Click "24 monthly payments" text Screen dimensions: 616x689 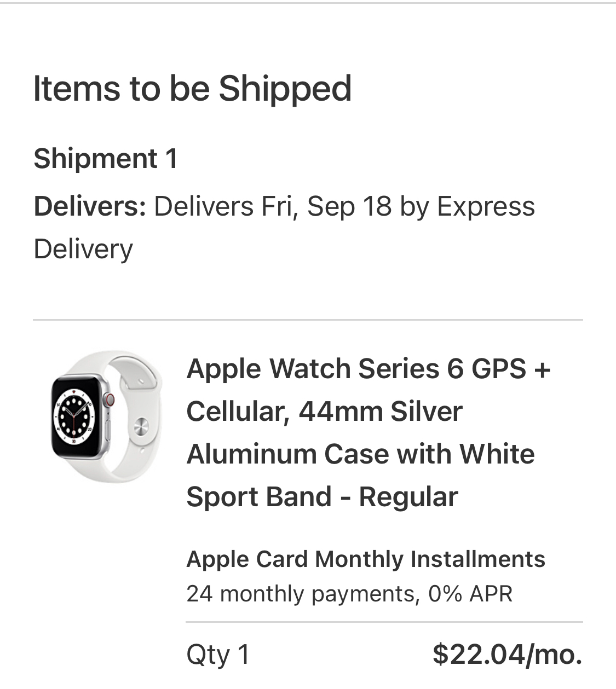coord(300,593)
